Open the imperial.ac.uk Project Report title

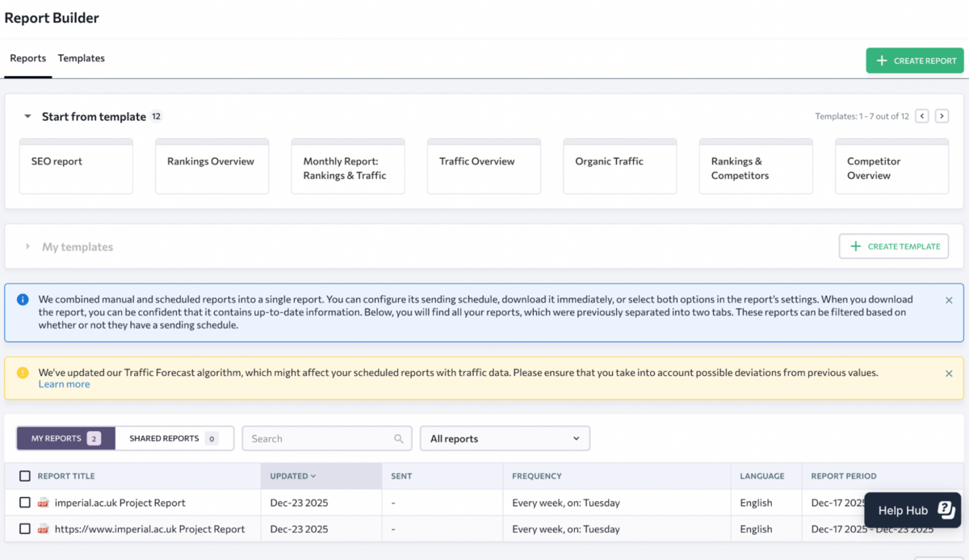click(x=120, y=503)
